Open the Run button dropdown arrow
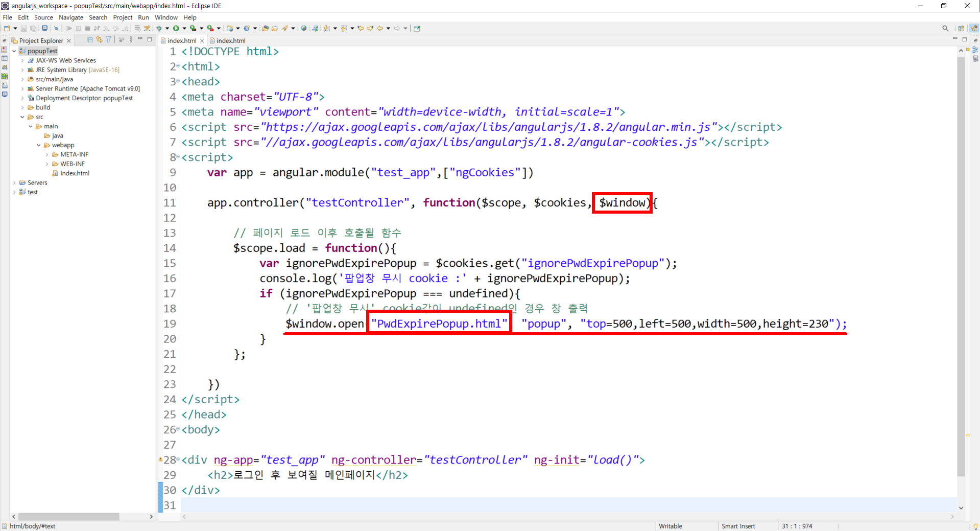Viewport: 980px width, 531px height. coord(184,28)
